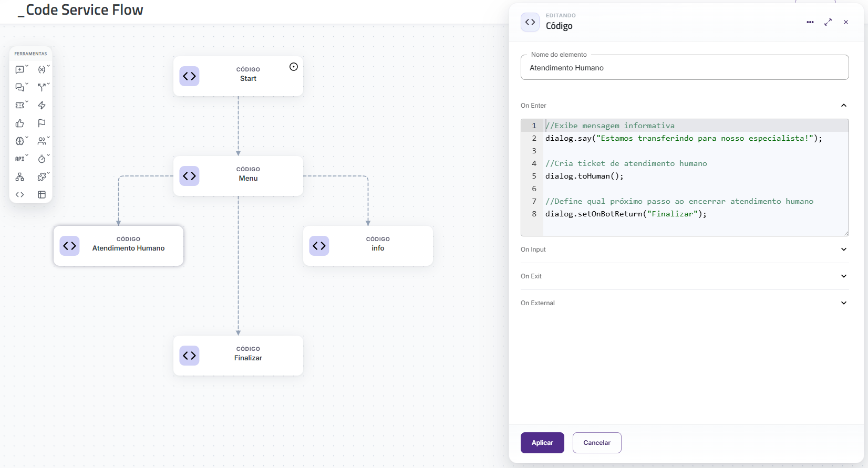Image resolution: width=868 pixels, height=468 pixels.
Task: Open the three-dots more options menu
Action: (x=810, y=22)
